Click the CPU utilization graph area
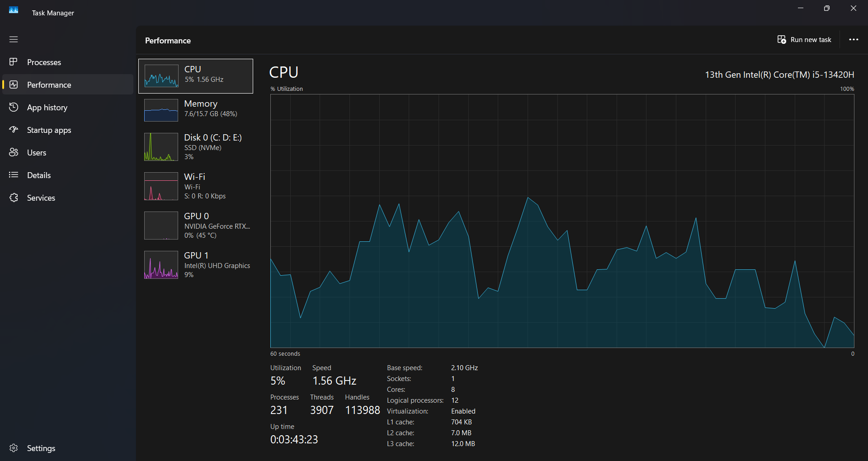 (x=562, y=221)
